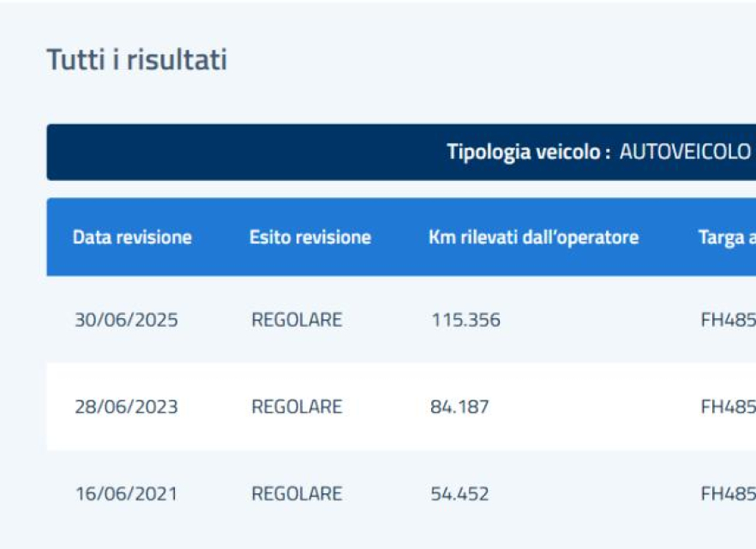Click the Esito revisione column header

(310, 238)
